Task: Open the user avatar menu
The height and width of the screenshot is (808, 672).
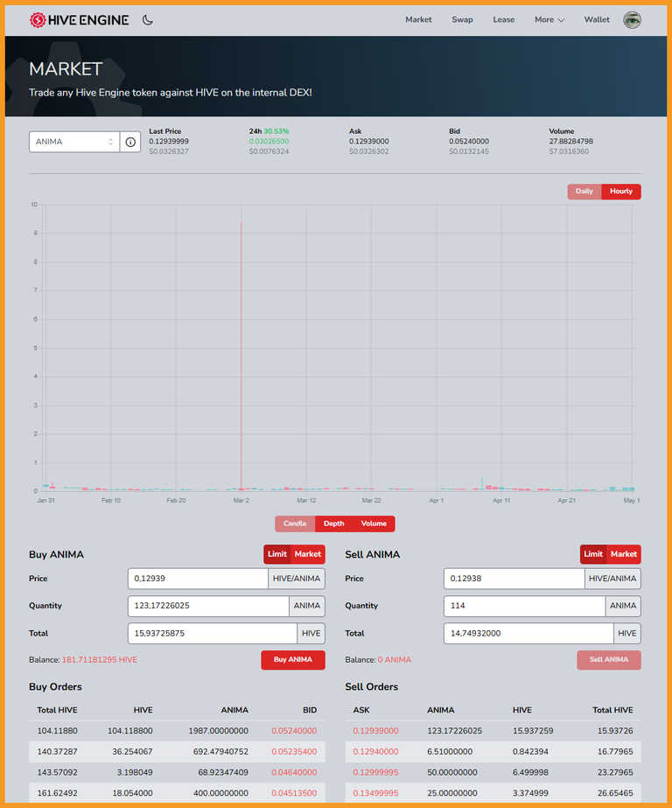Action: tap(632, 20)
